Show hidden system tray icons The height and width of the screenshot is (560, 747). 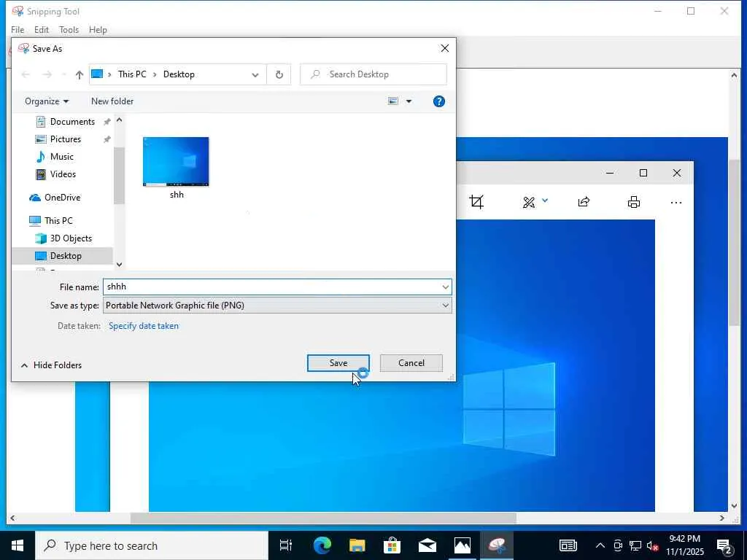pyautogui.click(x=600, y=545)
